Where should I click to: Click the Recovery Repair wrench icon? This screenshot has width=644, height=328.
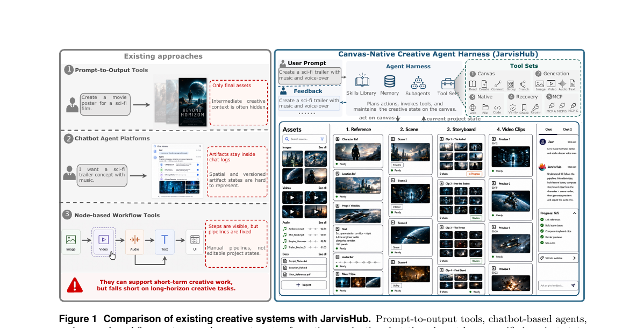(x=535, y=108)
